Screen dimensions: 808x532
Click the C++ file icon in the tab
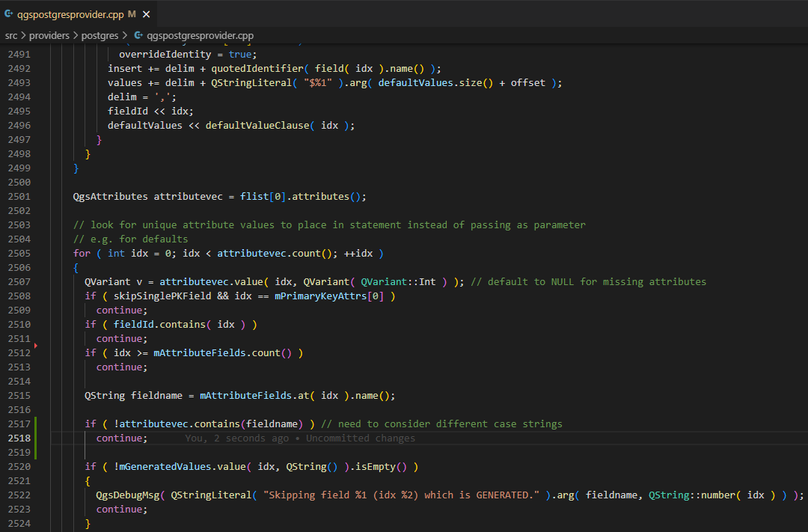(x=9, y=14)
